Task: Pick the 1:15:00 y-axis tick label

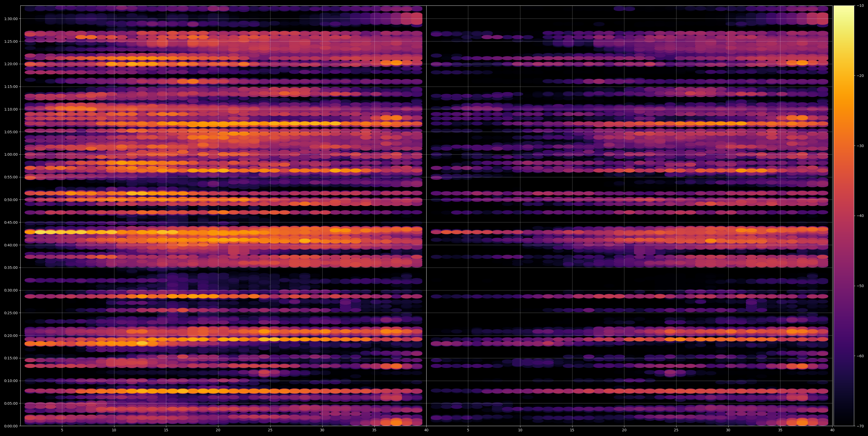Action: [11, 87]
